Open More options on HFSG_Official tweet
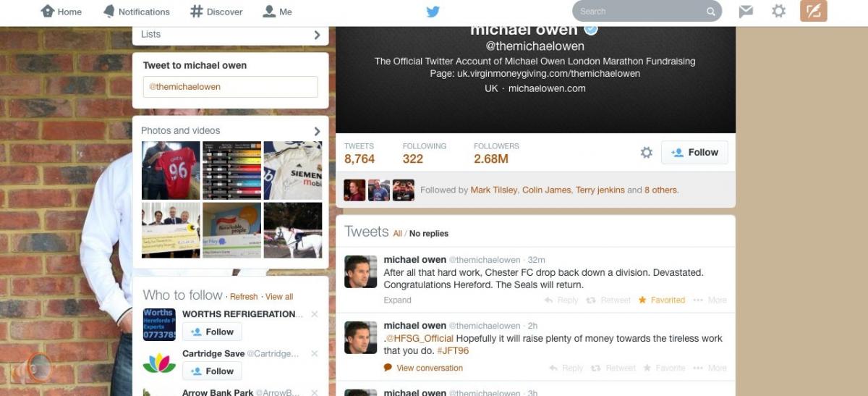The image size is (868, 396). [710, 368]
